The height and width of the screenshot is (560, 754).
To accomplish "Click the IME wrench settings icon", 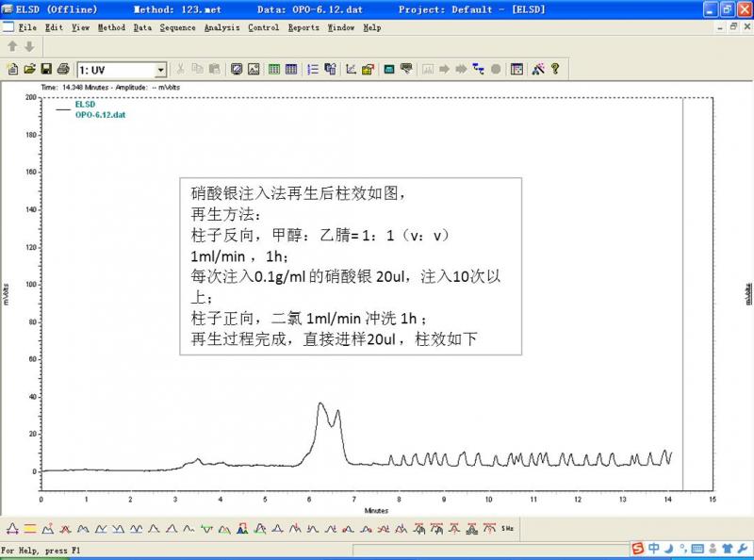I will tap(743, 549).
